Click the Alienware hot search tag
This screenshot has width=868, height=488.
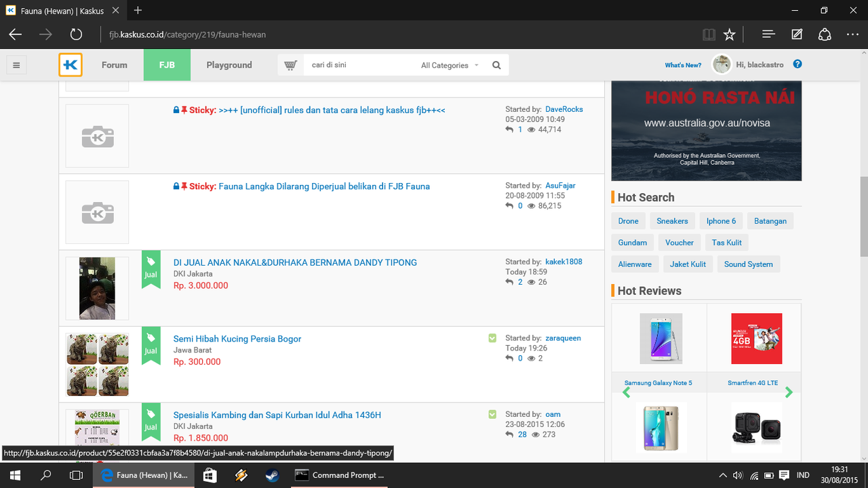point(635,264)
